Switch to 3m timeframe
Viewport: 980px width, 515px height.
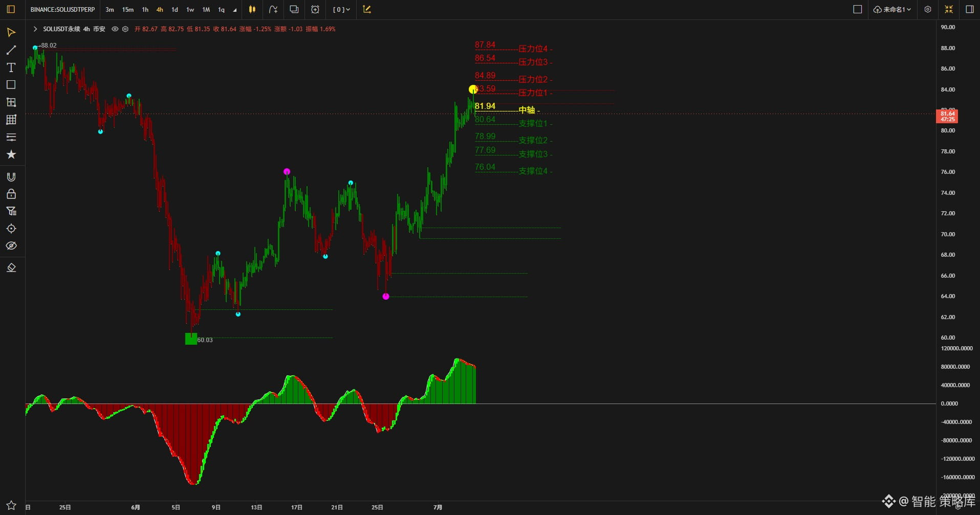tap(110, 10)
